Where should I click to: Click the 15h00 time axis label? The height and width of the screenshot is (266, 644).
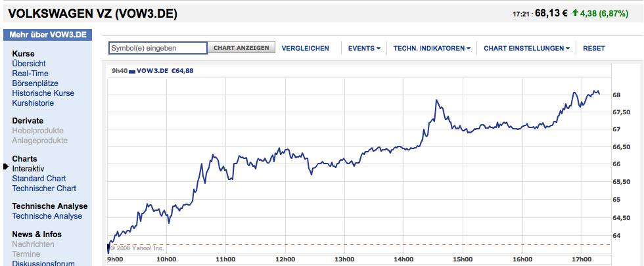(x=463, y=259)
